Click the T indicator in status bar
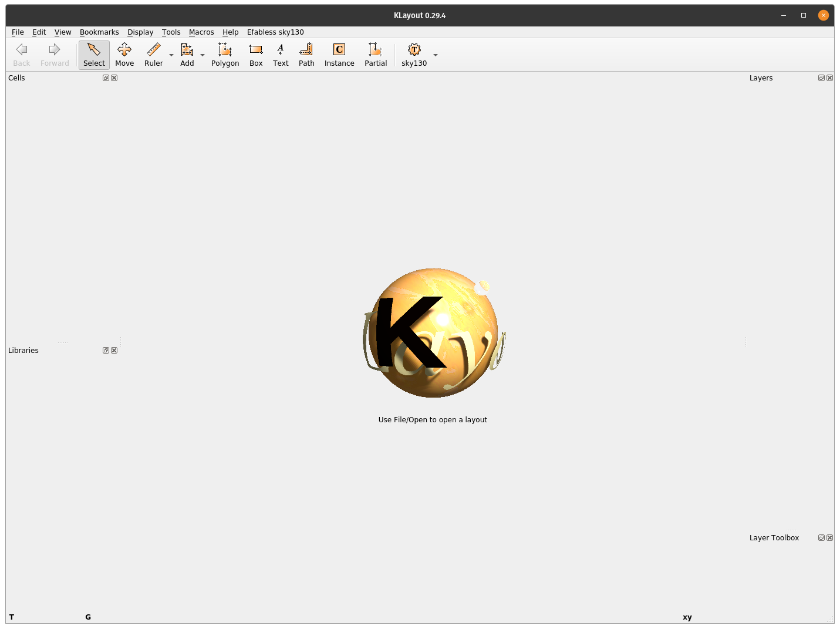840x629 pixels. (x=12, y=617)
